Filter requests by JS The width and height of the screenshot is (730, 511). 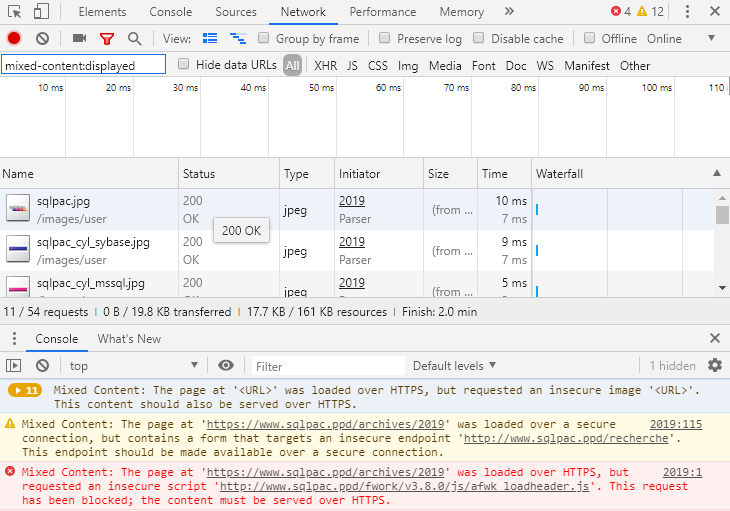[x=352, y=66]
